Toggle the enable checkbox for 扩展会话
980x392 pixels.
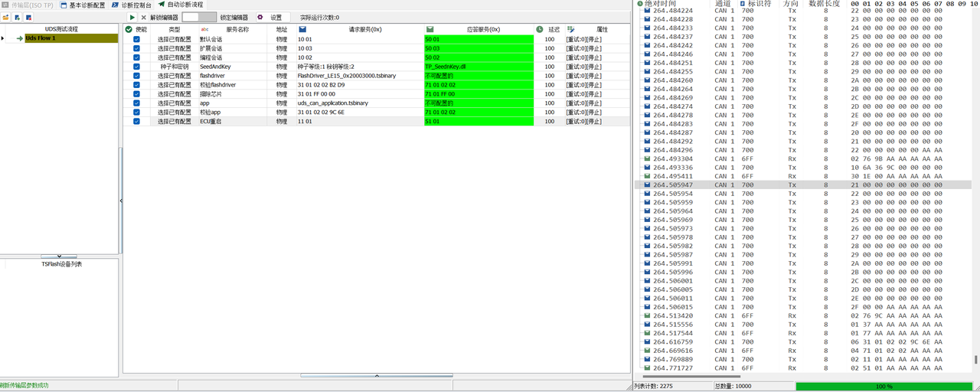pyautogui.click(x=136, y=48)
